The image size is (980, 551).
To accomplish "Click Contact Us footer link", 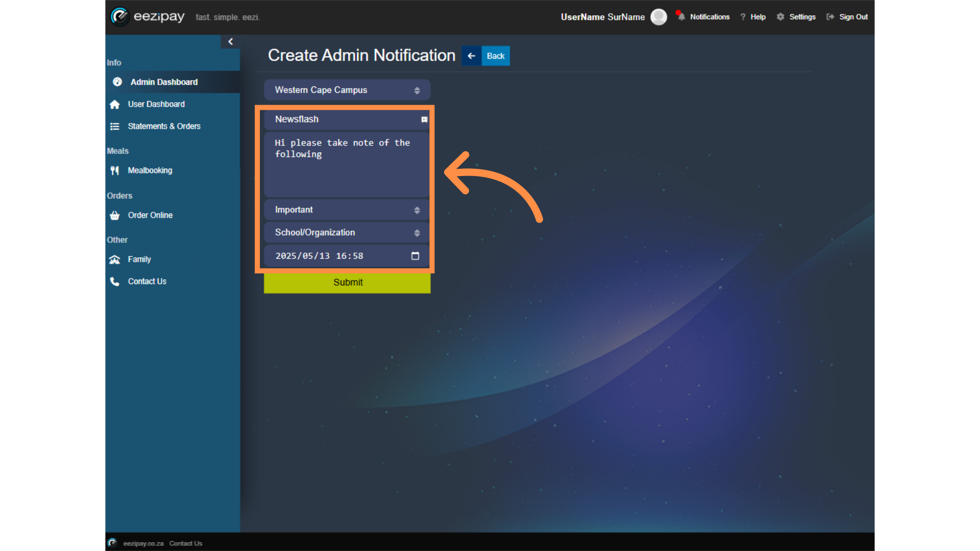I will 186,543.
